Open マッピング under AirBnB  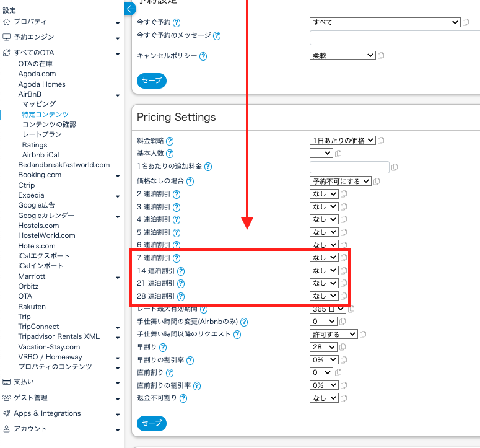pyautogui.click(x=39, y=104)
